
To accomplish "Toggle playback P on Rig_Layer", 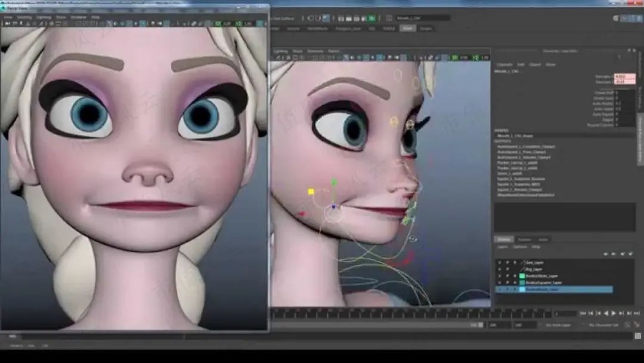I will [x=507, y=269].
